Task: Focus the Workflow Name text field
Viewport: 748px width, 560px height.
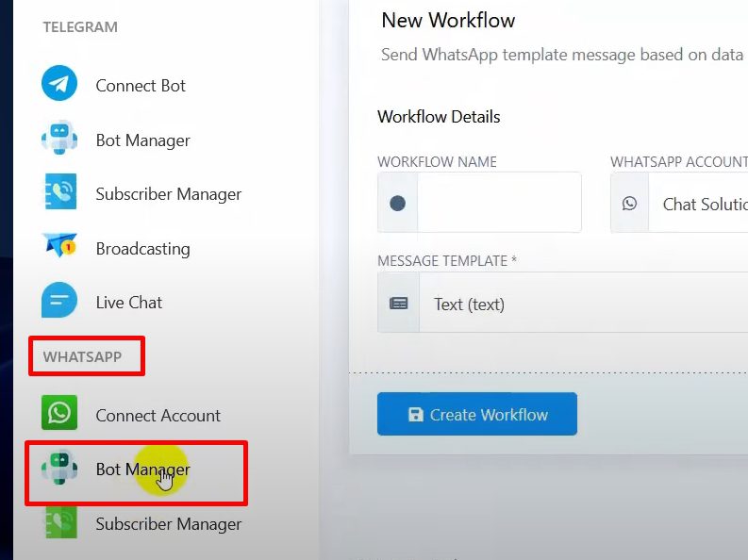Action: [x=499, y=203]
